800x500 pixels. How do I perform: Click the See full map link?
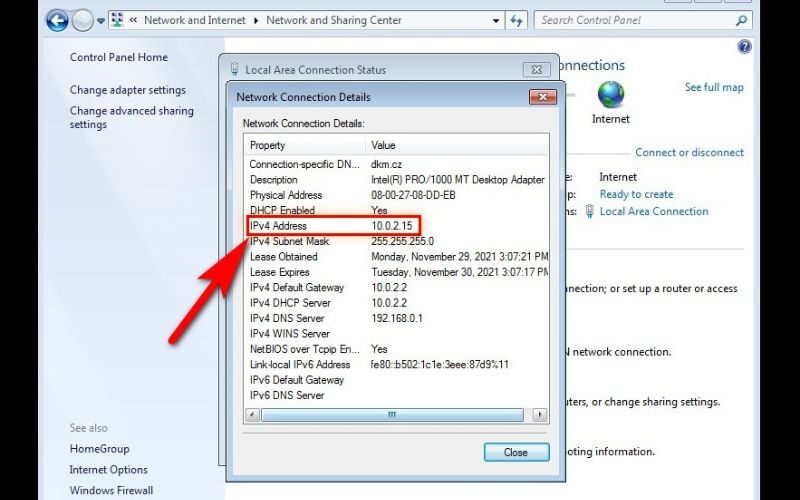point(714,87)
